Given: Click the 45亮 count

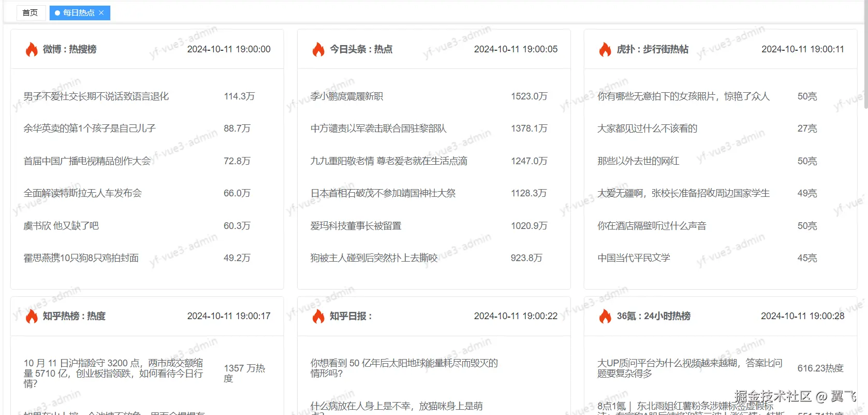Looking at the screenshot, I should (x=807, y=258).
